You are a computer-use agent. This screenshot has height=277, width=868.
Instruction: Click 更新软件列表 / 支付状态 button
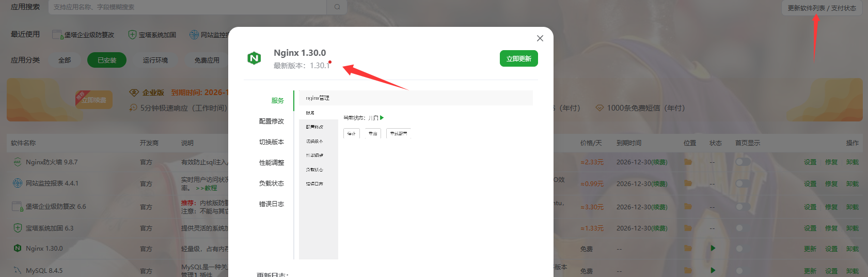(x=822, y=8)
